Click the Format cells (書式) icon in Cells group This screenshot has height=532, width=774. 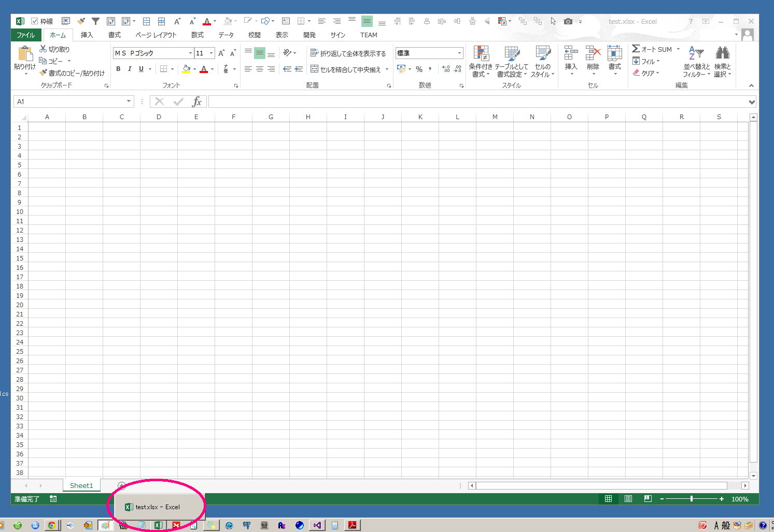coord(615,53)
